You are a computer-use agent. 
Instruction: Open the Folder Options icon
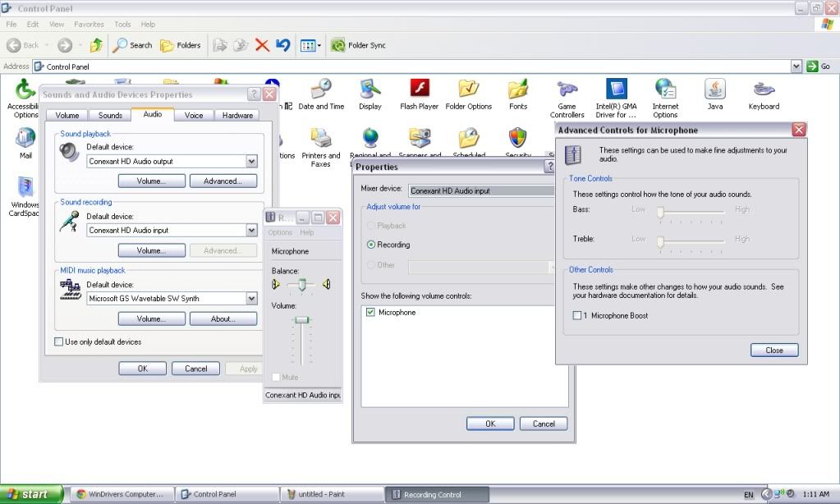click(468, 94)
